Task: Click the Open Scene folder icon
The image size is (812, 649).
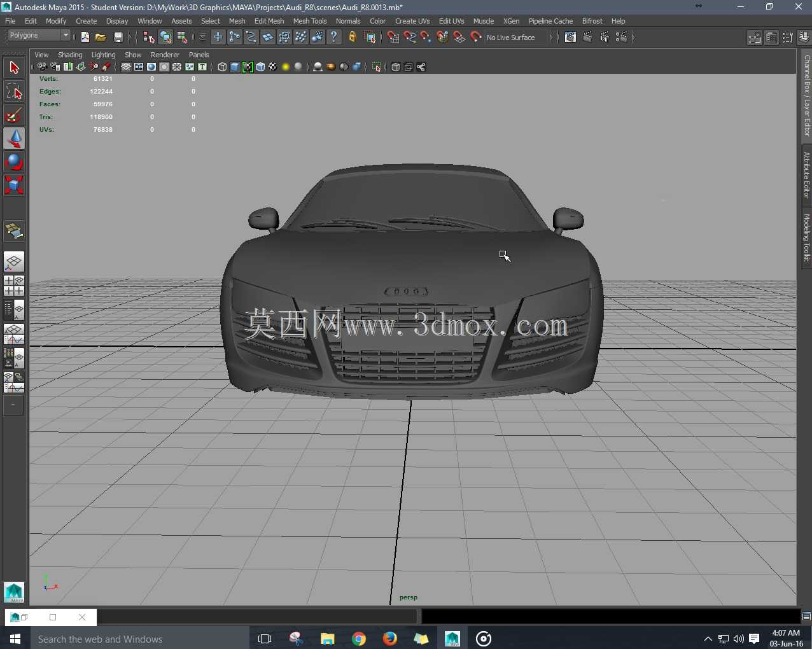Action: (101, 38)
